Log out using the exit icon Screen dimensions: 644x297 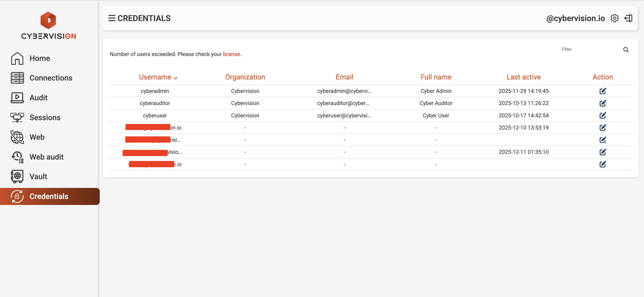tap(628, 18)
